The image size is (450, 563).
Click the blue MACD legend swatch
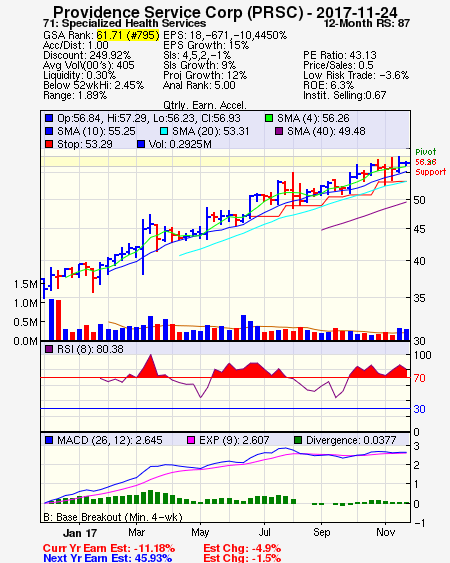point(49,440)
